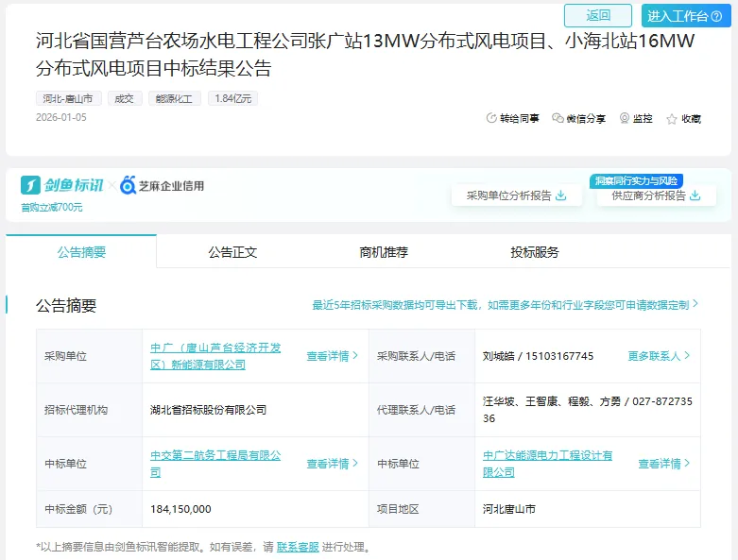Image resolution: width=738 pixels, height=560 pixels.
Task: Expand 查看详情 for 中交第二航务工程局
Action: [x=333, y=464]
